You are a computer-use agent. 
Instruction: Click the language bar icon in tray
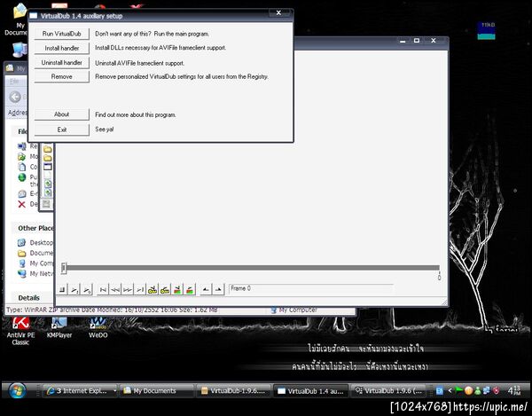[x=440, y=390]
